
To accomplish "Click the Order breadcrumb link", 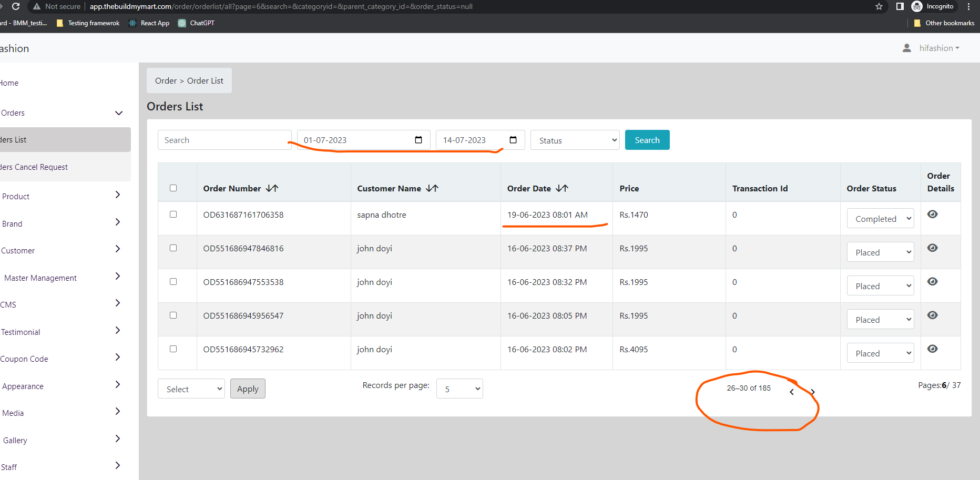I will point(166,80).
